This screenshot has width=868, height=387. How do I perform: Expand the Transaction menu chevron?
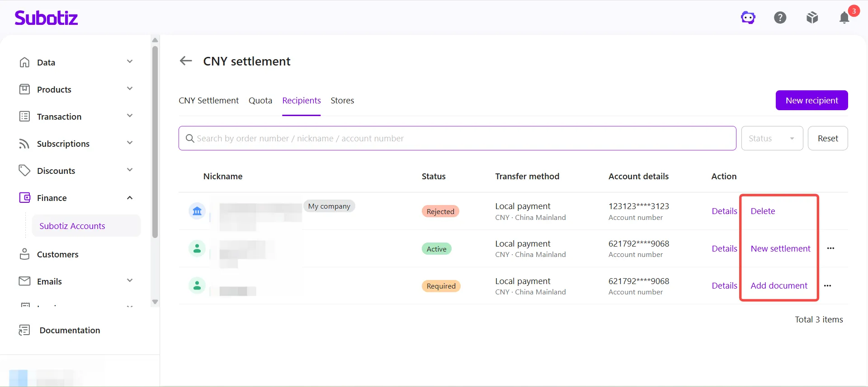click(130, 116)
